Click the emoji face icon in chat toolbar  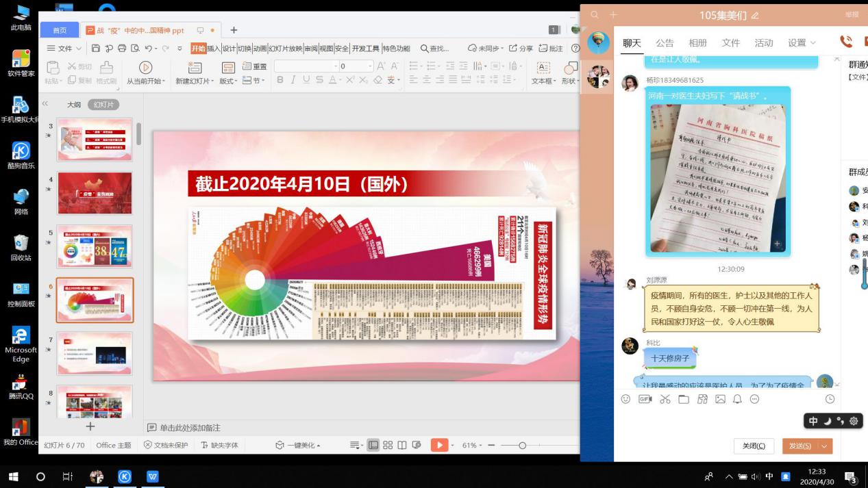point(625,399)
